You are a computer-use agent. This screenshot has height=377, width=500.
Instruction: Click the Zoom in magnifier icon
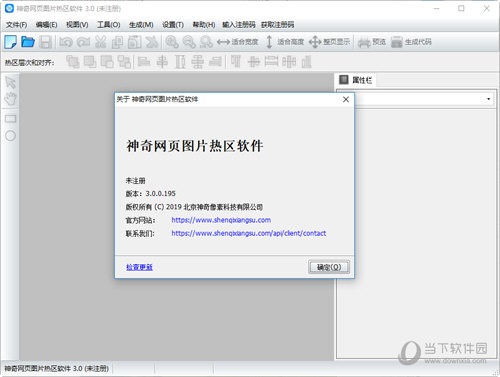coord(172,42)
